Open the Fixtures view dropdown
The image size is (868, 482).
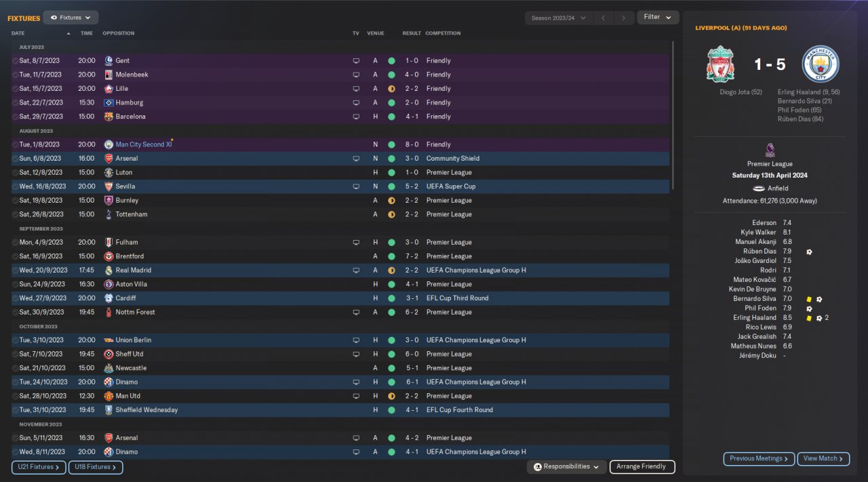tap(71, 18)
